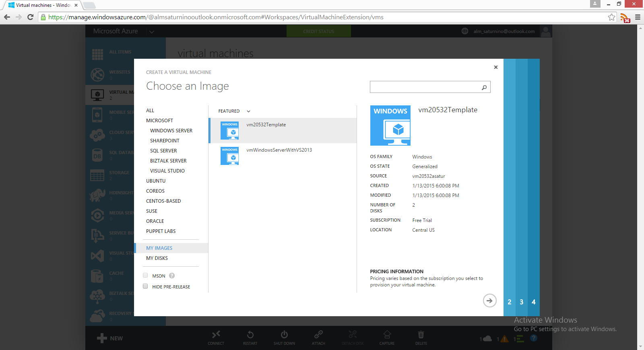Bookmark this page with the star icon
Image resolution: width=644 pixels, height=350 pixels.
pos(612,17)
